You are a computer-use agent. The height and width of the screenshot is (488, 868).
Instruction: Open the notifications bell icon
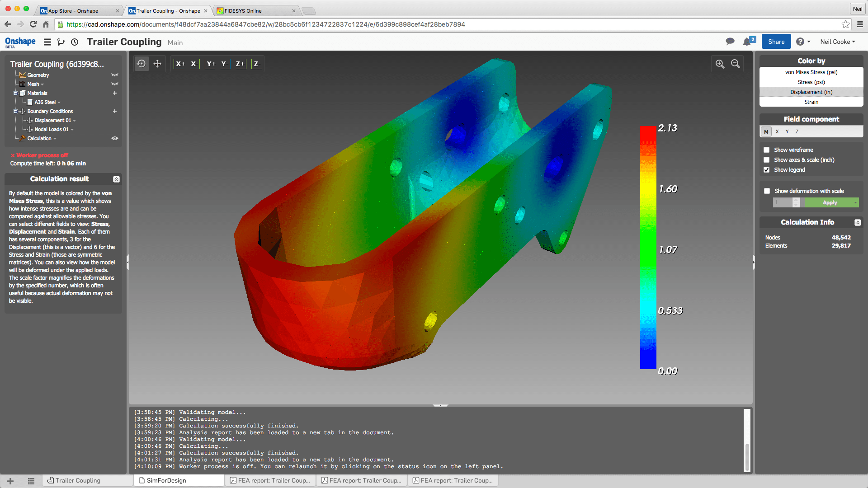point(747,42)
